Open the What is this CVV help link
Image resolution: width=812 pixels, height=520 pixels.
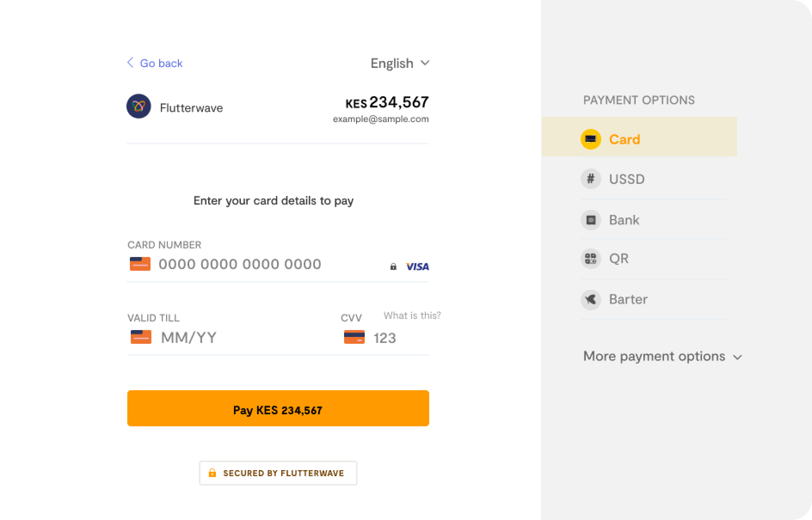pos(412,315)
